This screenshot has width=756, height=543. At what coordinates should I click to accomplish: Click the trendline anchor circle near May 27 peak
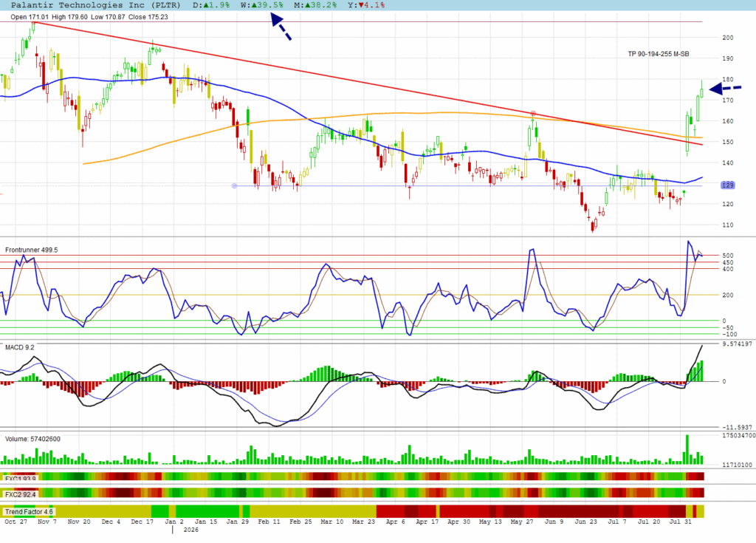point(533,114)
